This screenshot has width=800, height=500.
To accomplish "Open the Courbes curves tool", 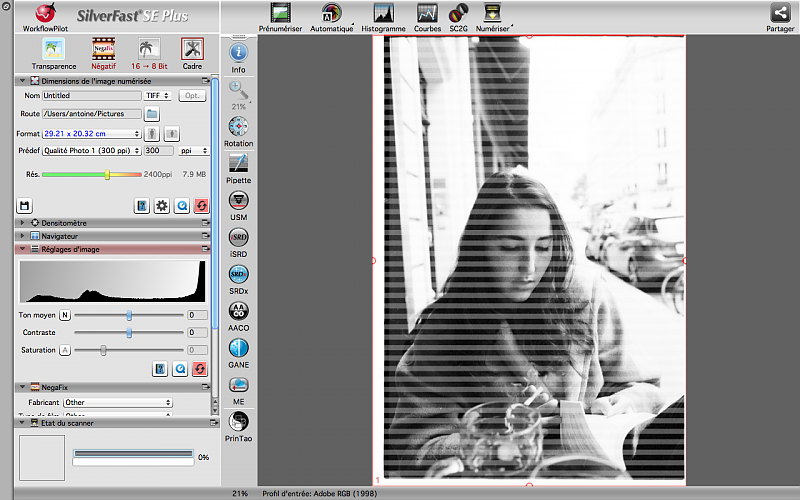I will coord(427,14).
